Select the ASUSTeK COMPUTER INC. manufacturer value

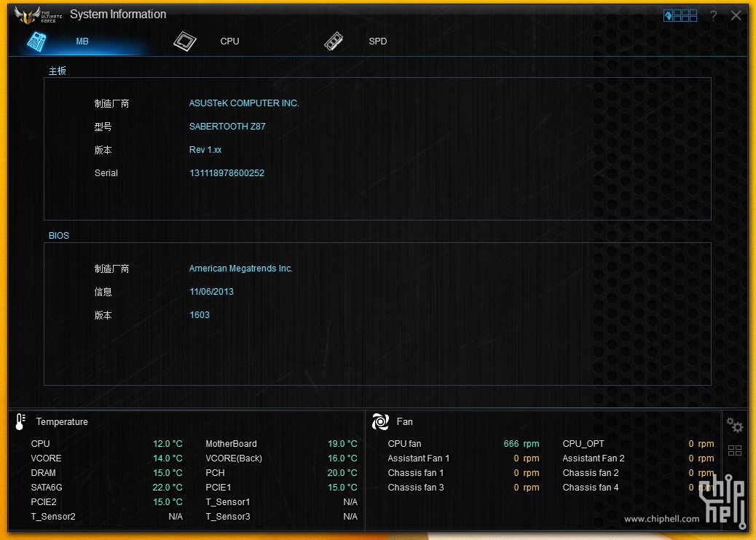[244, 103]
